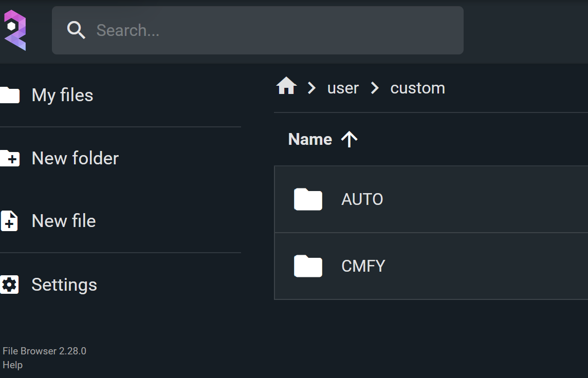Click the home breadcrumb icon

(286, 86)
